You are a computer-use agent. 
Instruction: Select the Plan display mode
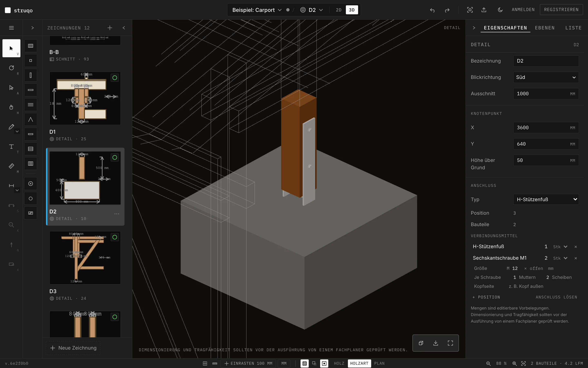pyautogui.click(x=379, y=363)
